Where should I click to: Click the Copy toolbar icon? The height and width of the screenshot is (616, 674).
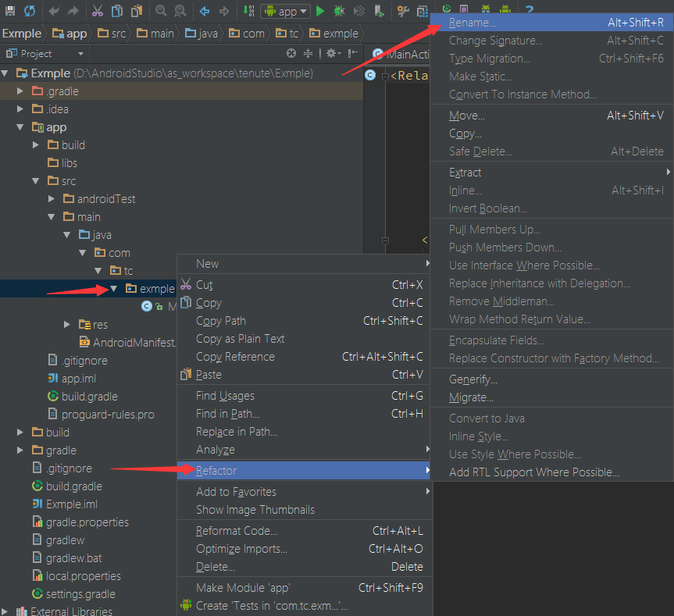(117, 11)
